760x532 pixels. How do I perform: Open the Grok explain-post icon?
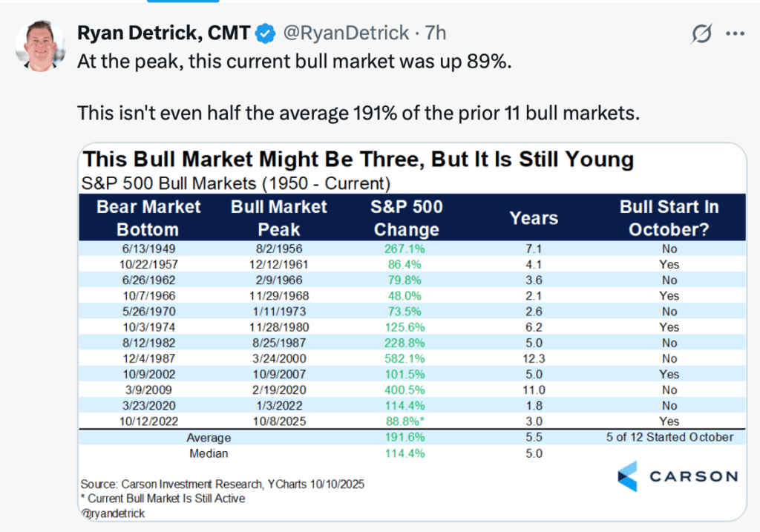701,33
